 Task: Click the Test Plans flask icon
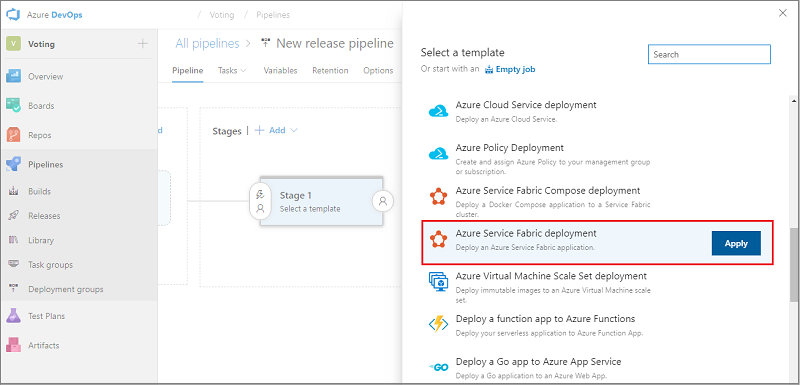pyautogui.click(x=13, y=316)
